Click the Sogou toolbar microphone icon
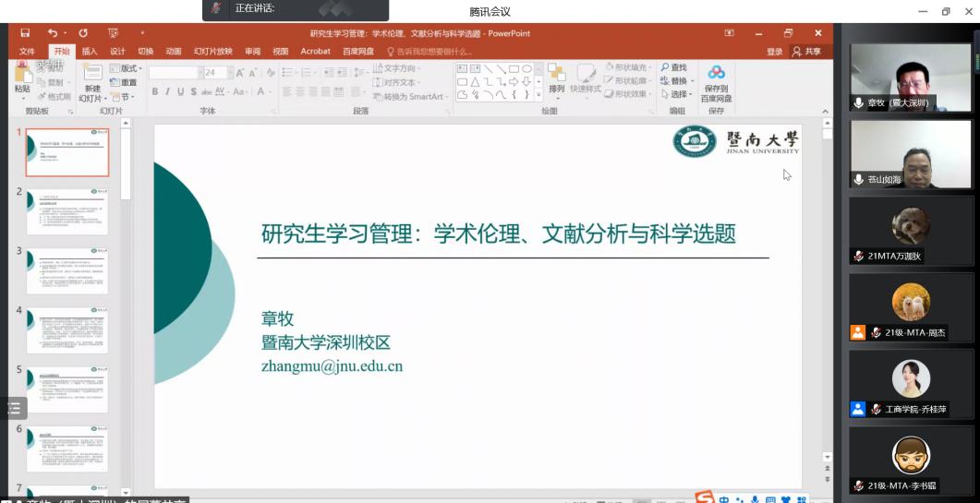This screenshot has width=980, height=503. click(756, 498)
